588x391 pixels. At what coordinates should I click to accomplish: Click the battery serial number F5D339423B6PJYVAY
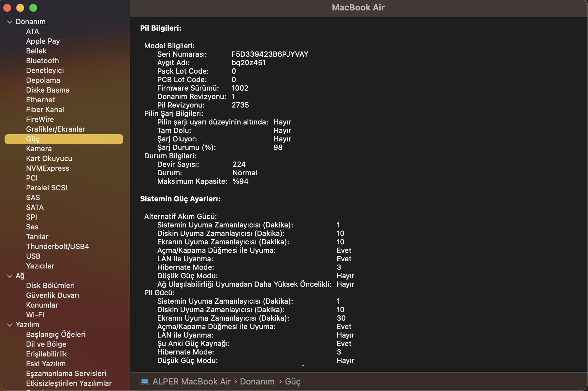(270, 54)
